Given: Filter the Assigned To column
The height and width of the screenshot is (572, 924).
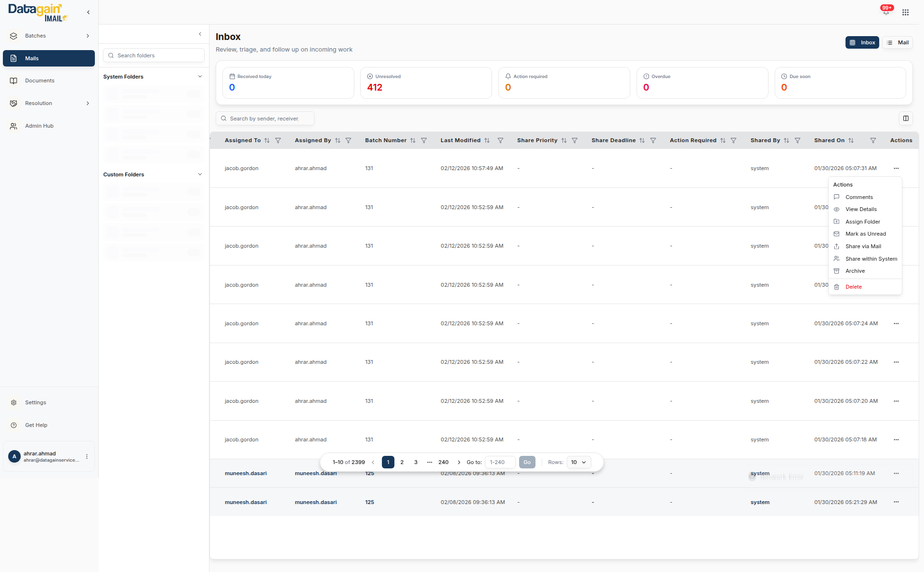Looking at the screenshot, I should (278, 141).
